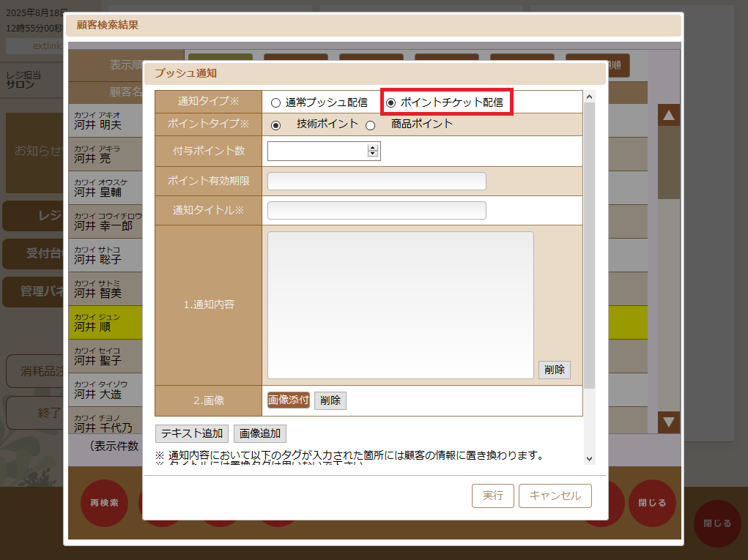
Task: Click the 画像添付 button
Action: click(x=289, y=400)
